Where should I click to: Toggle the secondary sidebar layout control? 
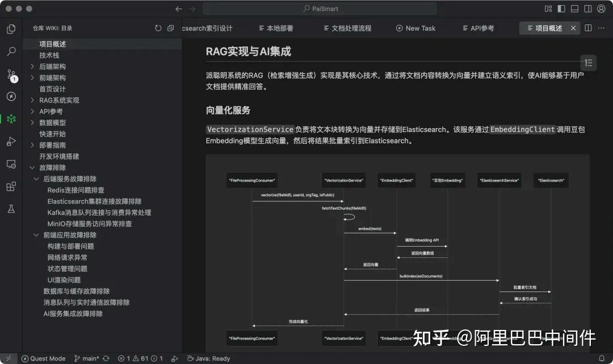tap(588, 9)
